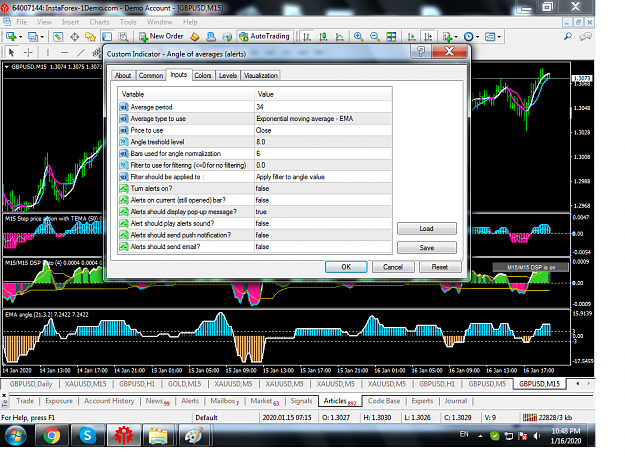Open the Navigator star-folder icon
This screenshot has width=625, height=469.
90,37
